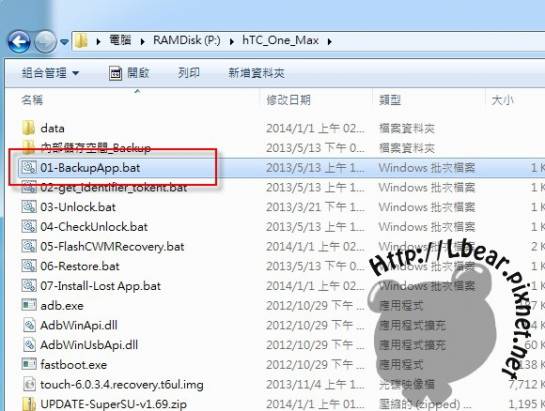The image size is (545, 411).
Task: Sort by 名稱 column header
Action: pos(32,100)
